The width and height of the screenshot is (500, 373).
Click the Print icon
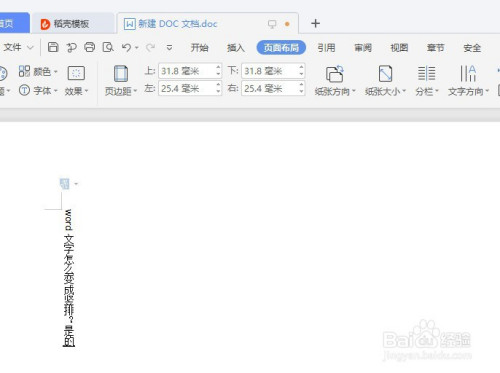click(89, 47)
